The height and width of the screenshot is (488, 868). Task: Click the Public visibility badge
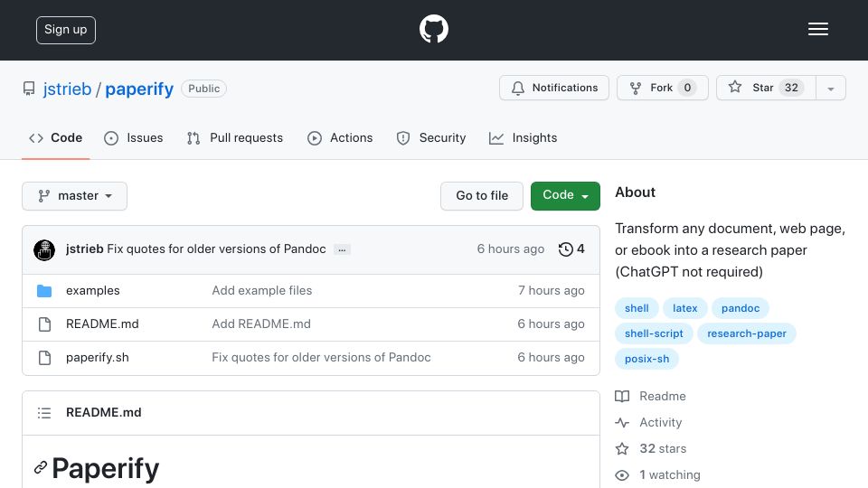(203, 89)
